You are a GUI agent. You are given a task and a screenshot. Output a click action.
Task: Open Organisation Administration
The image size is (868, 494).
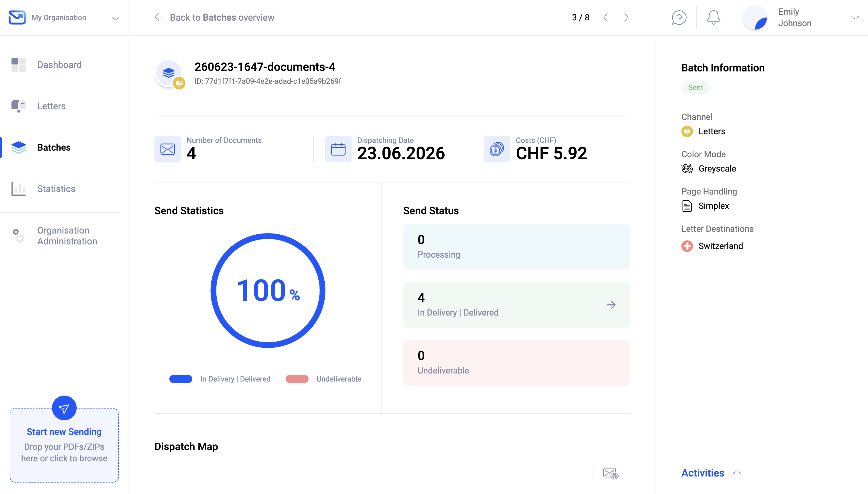[67, 236]
